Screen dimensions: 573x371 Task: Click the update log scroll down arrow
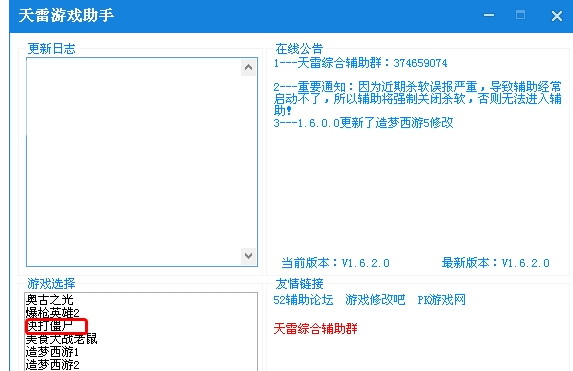point(248,255)
